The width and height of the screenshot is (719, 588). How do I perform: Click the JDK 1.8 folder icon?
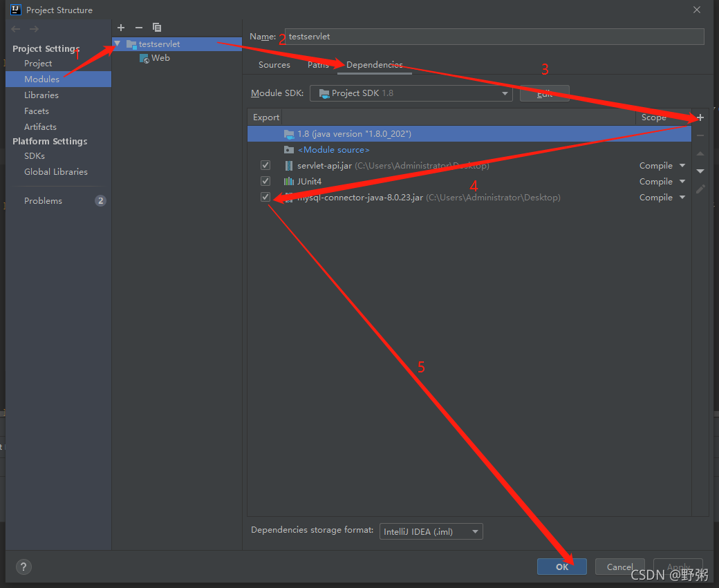tap(289, 134)
